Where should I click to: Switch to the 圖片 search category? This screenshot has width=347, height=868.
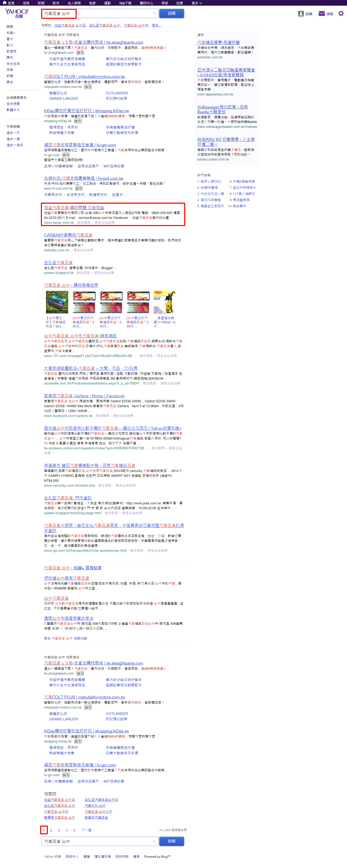10,39
